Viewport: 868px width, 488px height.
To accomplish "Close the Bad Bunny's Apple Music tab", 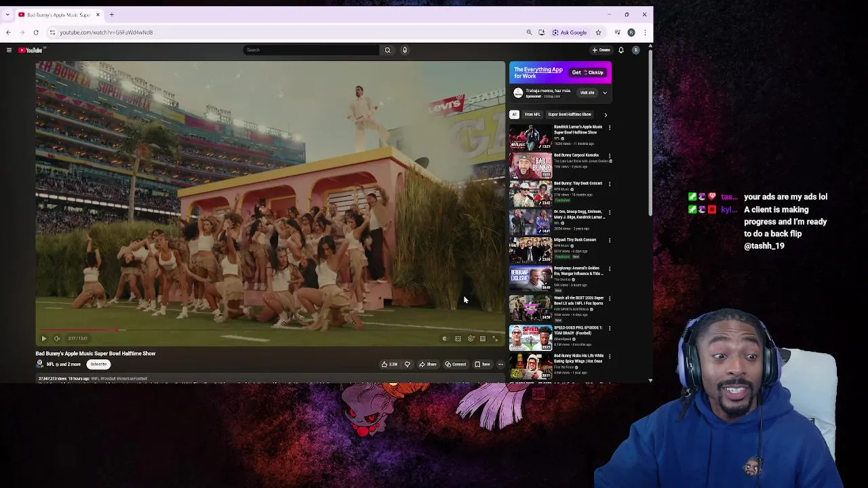I will point(98,14).
